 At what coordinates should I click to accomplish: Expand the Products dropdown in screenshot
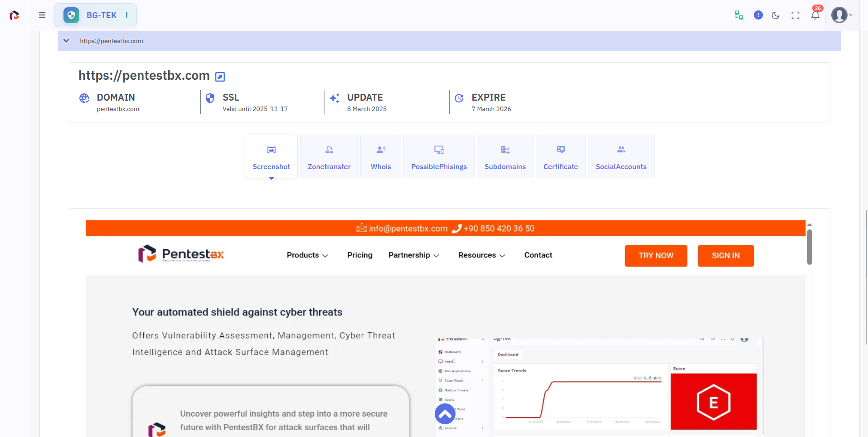307,255
